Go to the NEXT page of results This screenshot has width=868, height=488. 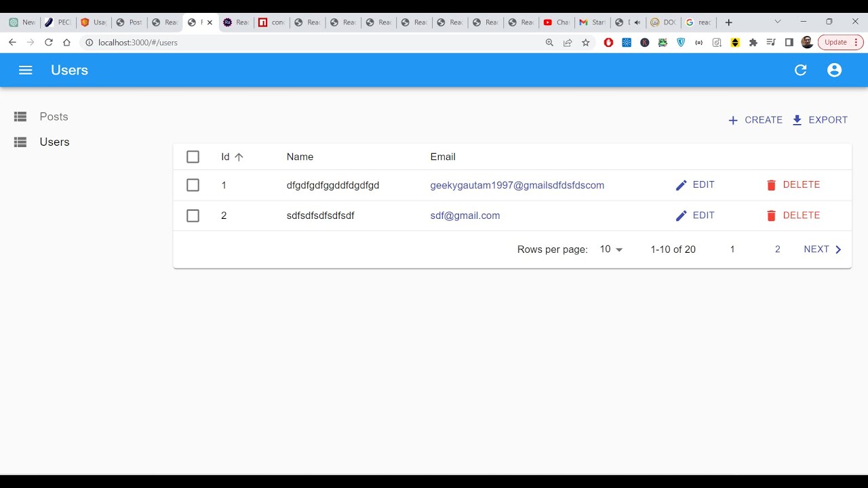coord(823,249)
